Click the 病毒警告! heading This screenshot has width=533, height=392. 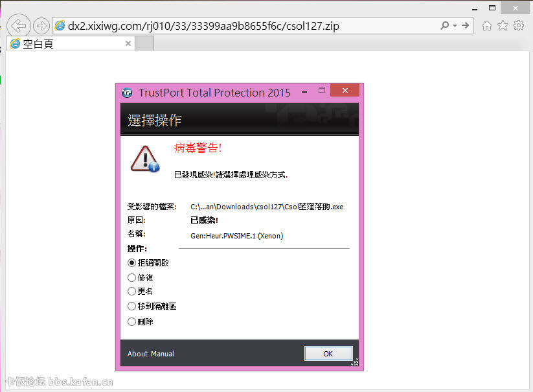(198, 148)
